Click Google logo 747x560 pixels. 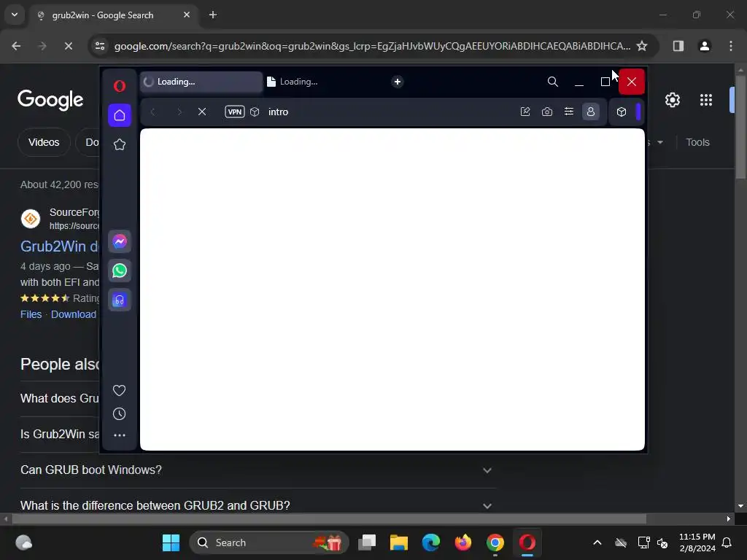click(50, 99)
